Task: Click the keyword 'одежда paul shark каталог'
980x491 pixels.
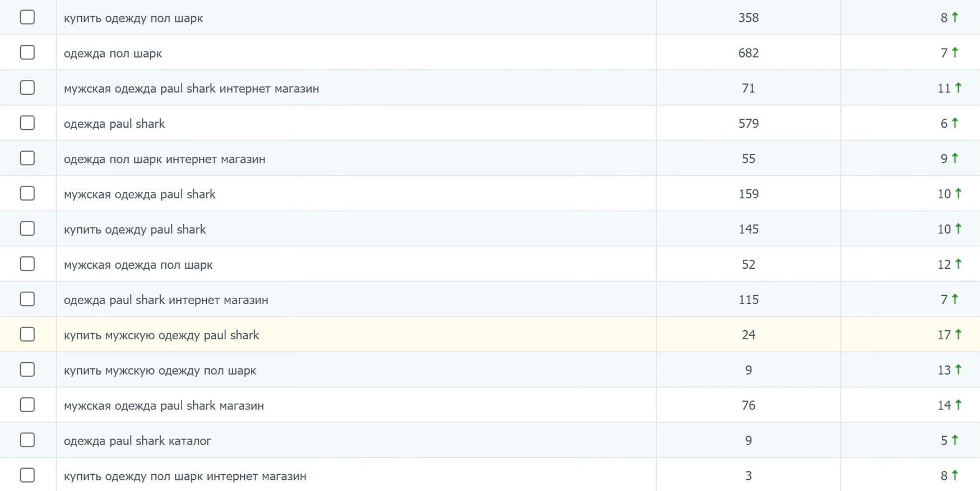Action: 137,441
